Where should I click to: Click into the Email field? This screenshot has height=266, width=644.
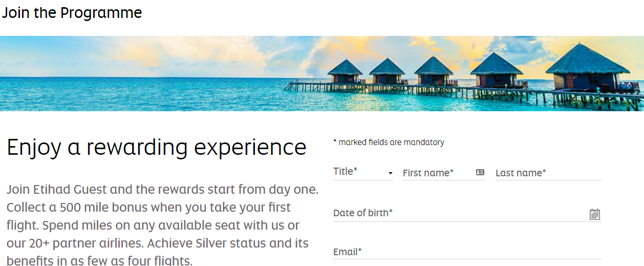pyautogui.click(x=467, y=252)
